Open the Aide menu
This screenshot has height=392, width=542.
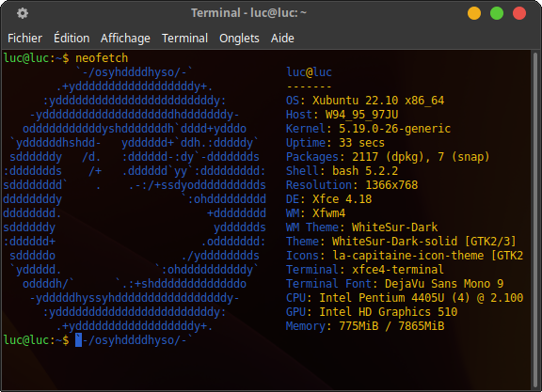tap(282, 38)
